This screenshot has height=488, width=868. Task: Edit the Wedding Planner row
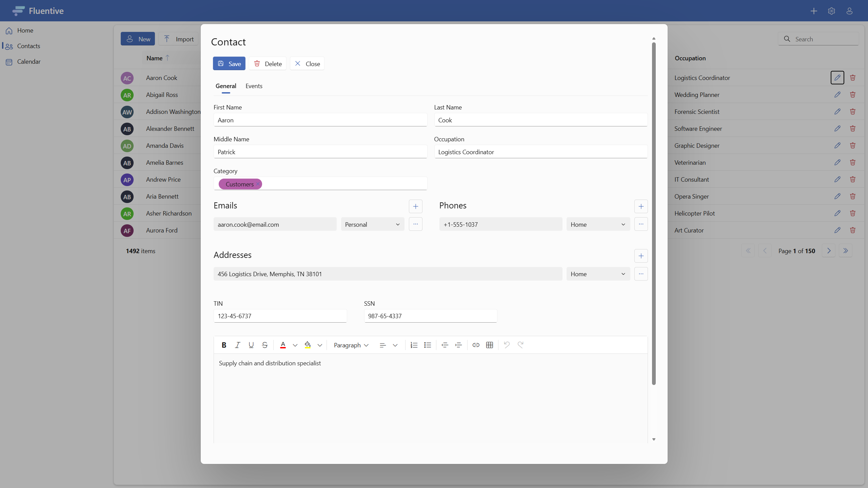coord(837,95)
